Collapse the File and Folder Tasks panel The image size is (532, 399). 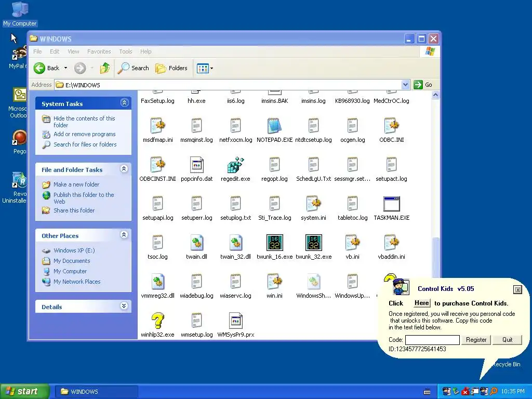pyautogui.click(x=124, y=169)
